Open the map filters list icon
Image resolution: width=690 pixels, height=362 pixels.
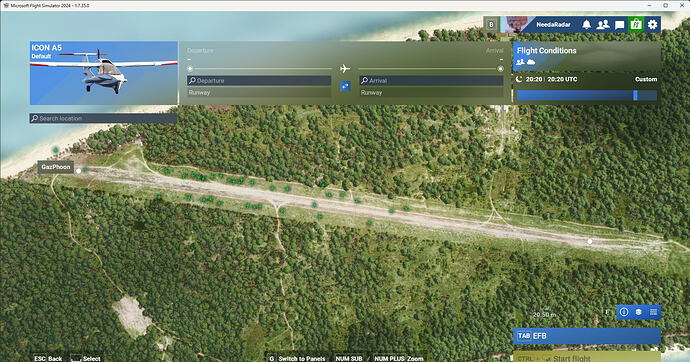[x=653, y=312]
